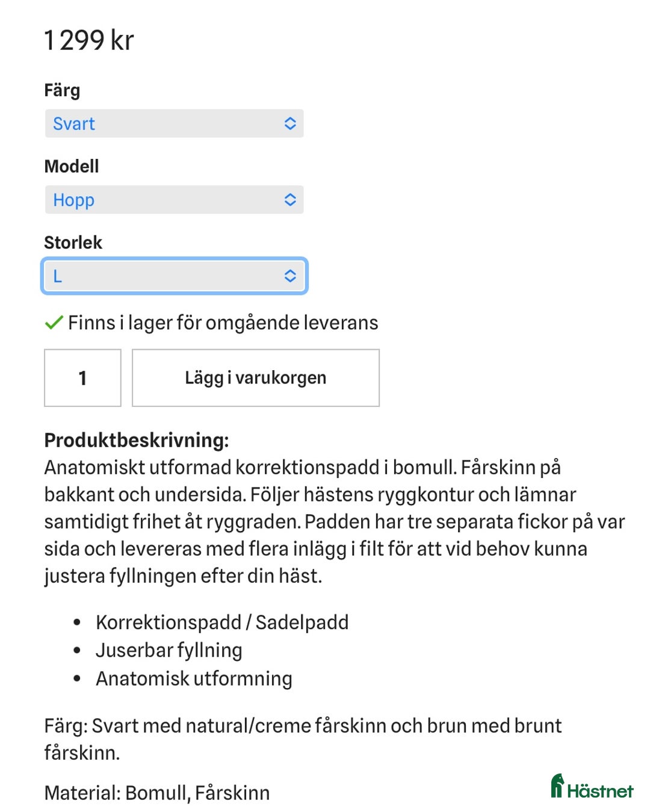Click the Färg label
This screenshot has height=812, width=650.
63,90
